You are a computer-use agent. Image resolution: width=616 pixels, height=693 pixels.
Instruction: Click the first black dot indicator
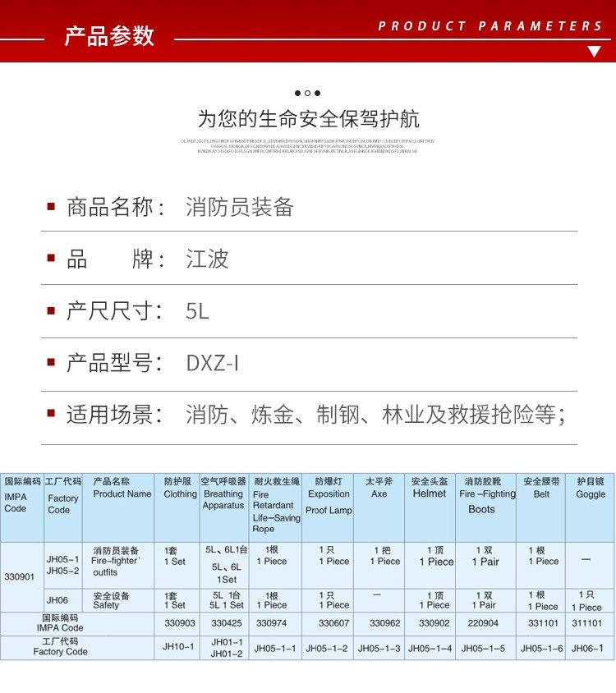[x=297, y=93]
